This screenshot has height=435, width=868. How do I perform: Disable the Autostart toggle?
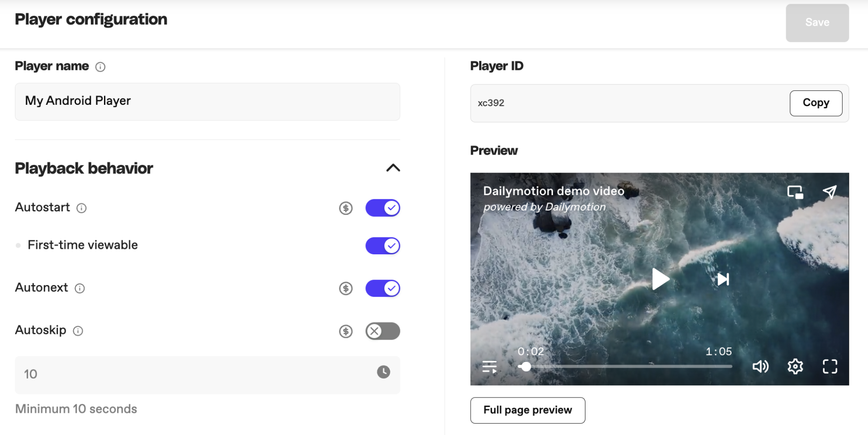point(382,208)
